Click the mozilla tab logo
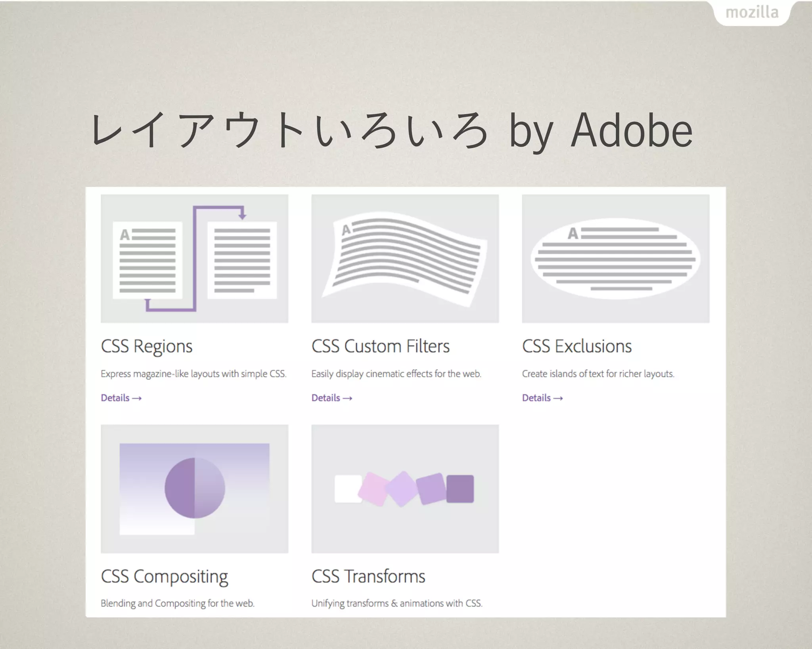Screen dimensions: 812x649 (x=752, y=13)
